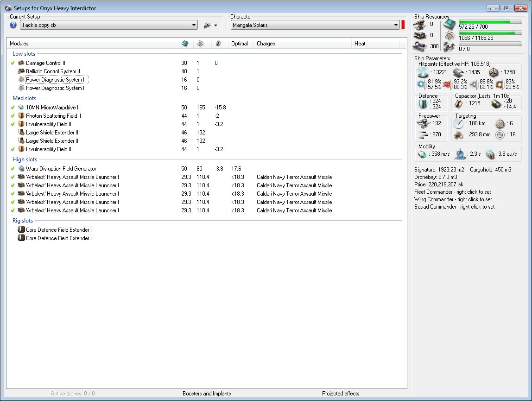Screen dimensions: 532x401
Task: Toggle Warp Disruption Field Generator I checkmark
Action: click(x=13, y=169)
